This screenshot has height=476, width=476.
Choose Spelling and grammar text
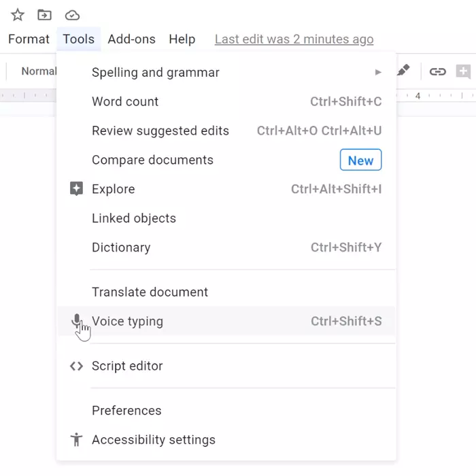(x=156, y=73)
